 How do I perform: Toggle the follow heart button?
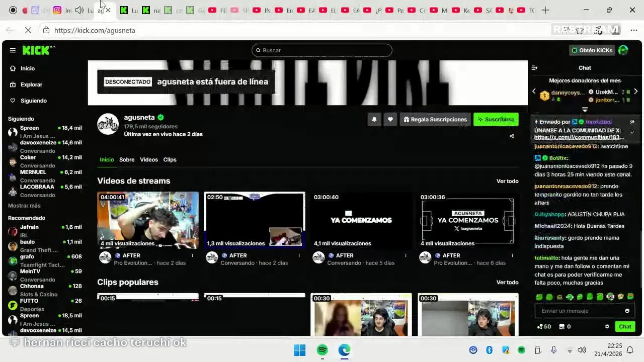click(390, 120)
